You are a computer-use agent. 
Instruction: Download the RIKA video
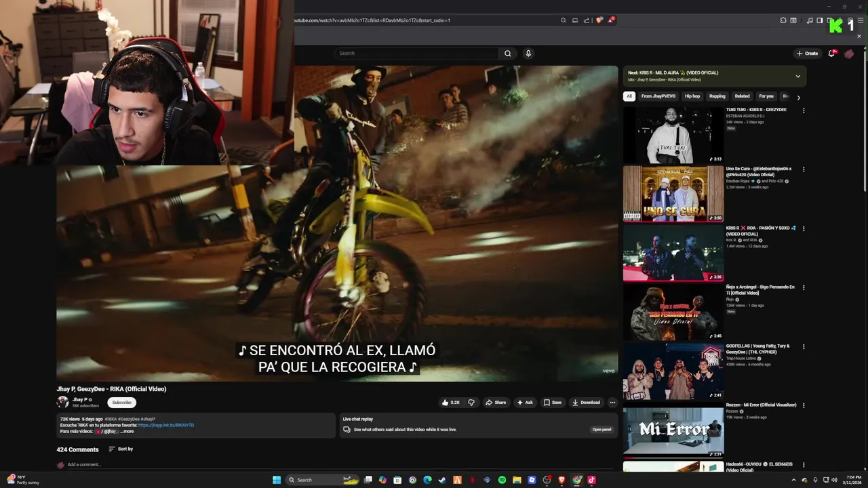point(586,402)
